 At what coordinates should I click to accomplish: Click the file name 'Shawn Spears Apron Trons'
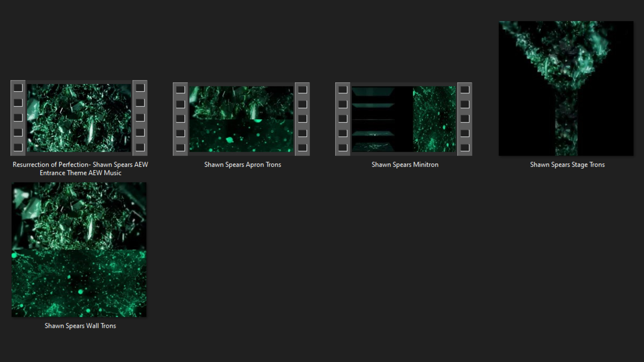[x=243, y=165]
